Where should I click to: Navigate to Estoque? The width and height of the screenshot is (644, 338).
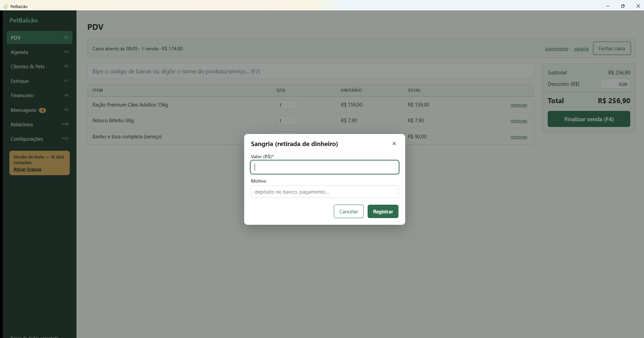click(x=40, y=81)
